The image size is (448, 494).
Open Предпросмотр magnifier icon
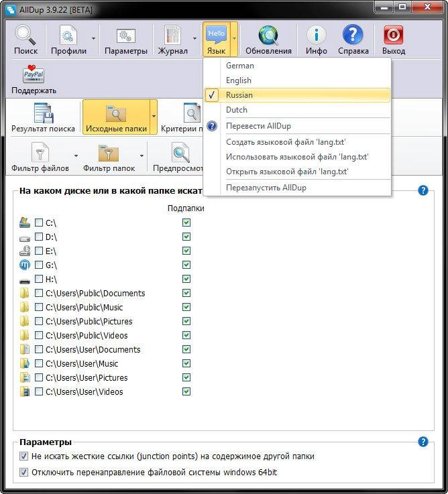click(180, 152)
